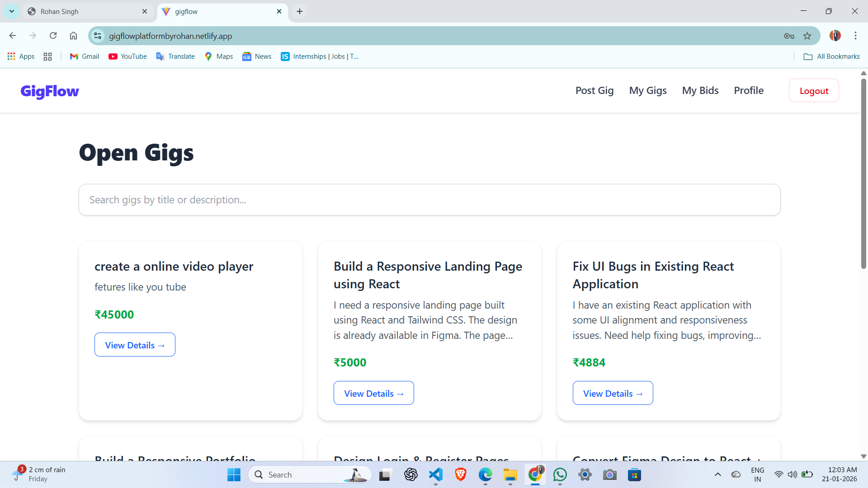
Task: Open the rain weather widget
Action: [x=38, y=474]
